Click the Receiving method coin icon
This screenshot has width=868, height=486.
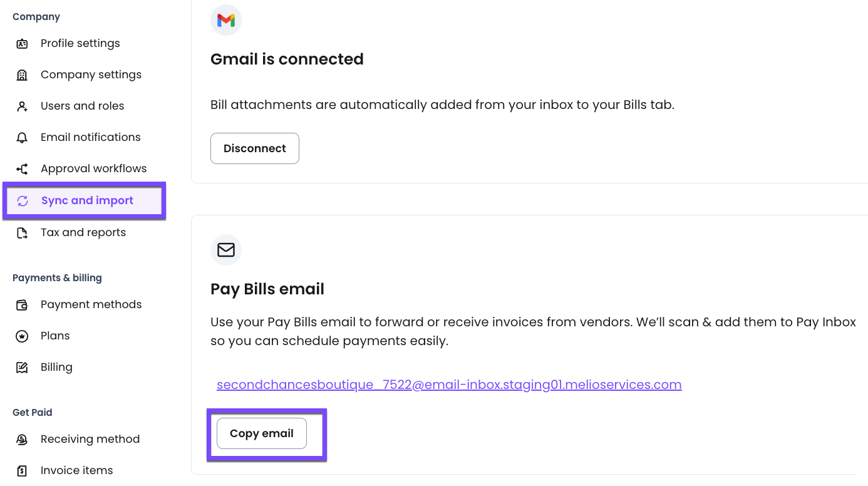coord(22,440)
